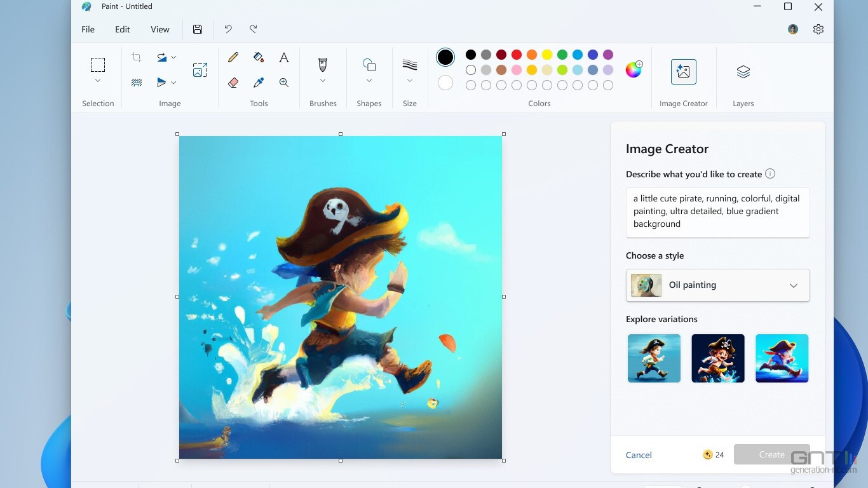Pick the Eraser tool
868x488 pixels.
point(233,83)
